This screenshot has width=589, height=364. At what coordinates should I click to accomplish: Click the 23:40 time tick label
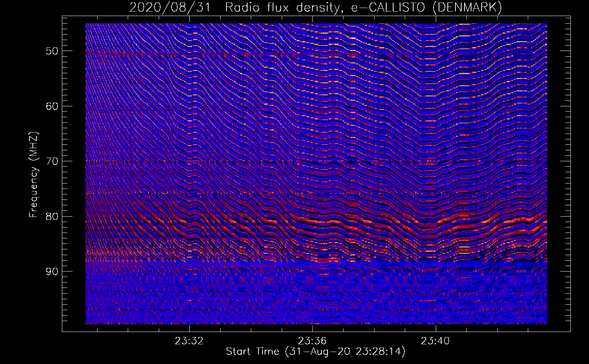[435, 341]
